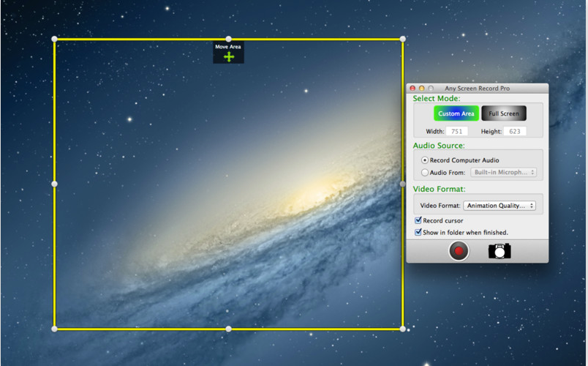
Task: Click the left-middle handle of selection area
Action: [x=54, y=184]
